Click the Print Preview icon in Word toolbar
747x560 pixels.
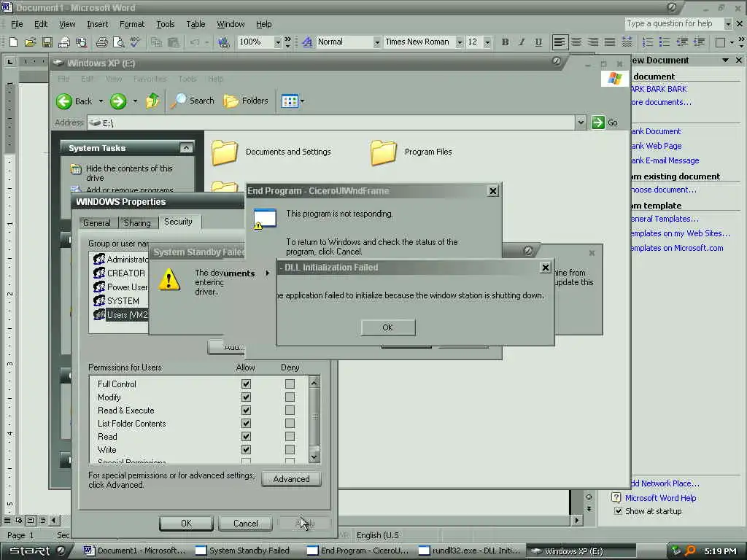[118, 42]
